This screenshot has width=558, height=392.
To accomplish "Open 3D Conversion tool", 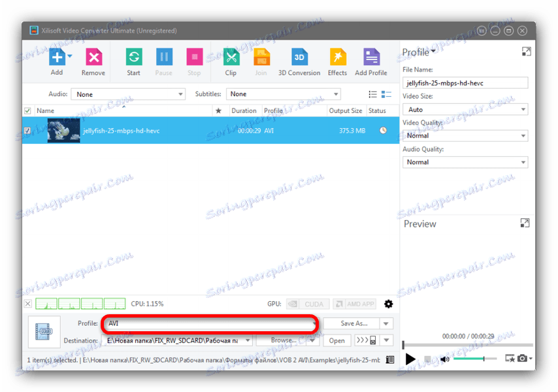I will pos(299,57).
